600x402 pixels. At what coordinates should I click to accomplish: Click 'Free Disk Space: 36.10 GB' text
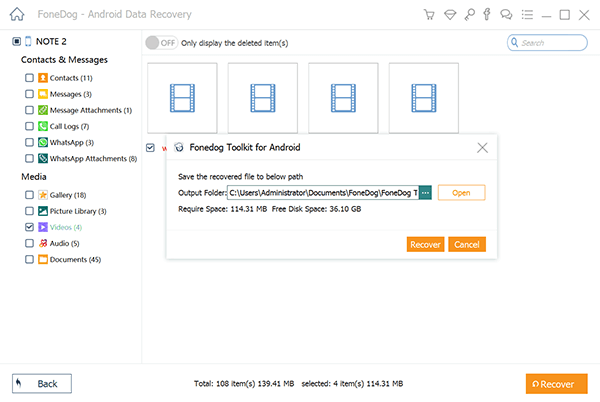tap(316, 209)
